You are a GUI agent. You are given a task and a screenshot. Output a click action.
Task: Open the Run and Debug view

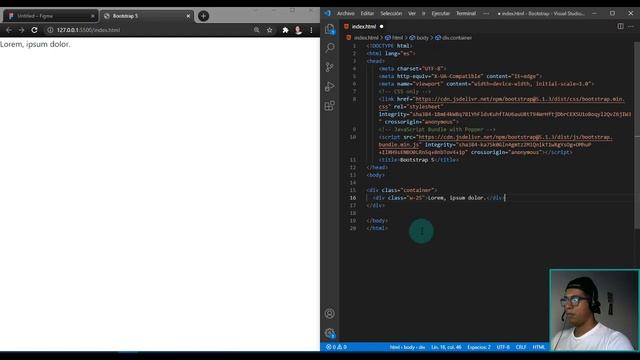point(329,87)
